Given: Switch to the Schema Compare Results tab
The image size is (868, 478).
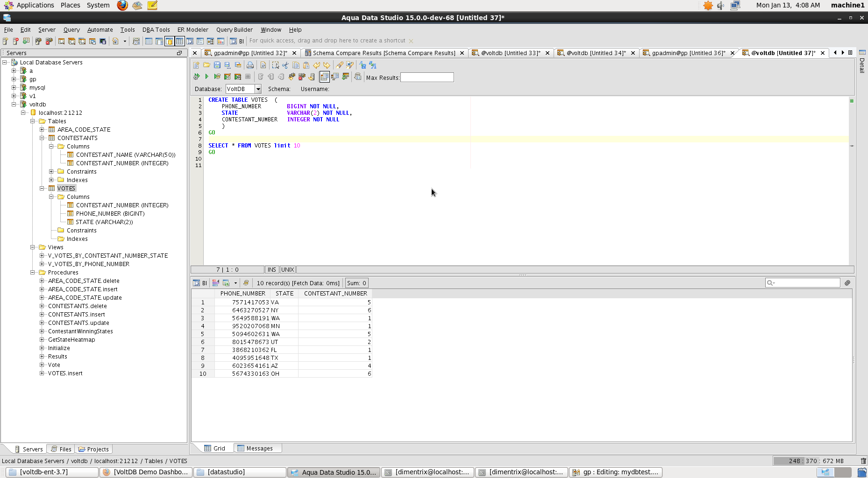Looking at the screenshot, I should [x=384, y=53].
